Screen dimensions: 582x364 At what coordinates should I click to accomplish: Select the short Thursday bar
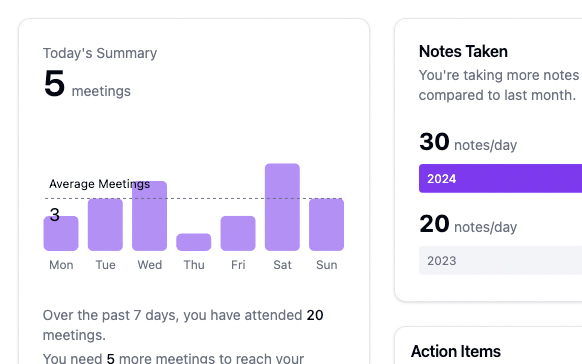(194, 242)
